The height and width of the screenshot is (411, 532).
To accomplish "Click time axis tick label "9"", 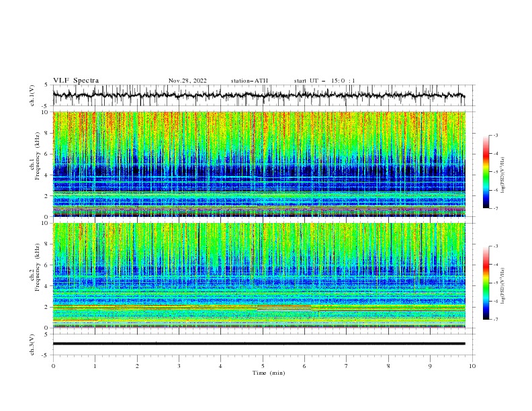I will [430, 366].
